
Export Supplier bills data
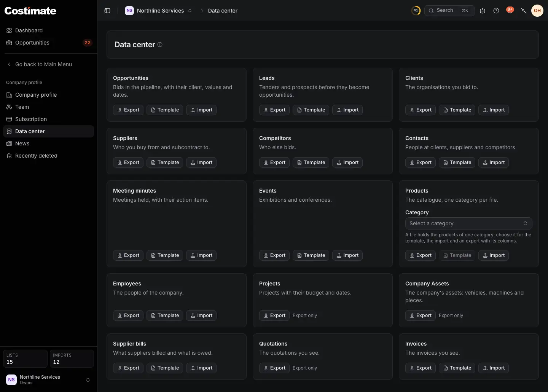(128, 368)
